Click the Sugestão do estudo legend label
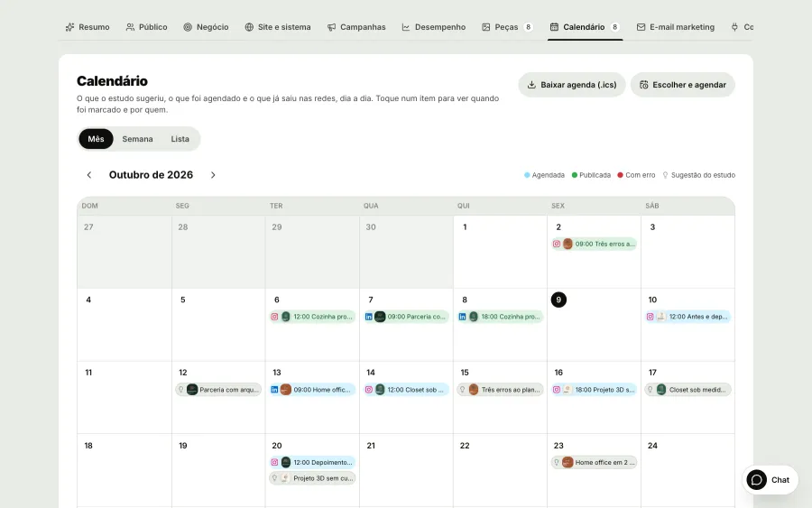Image resolution: width=812 pixels, height=508 pixels. 703,175
